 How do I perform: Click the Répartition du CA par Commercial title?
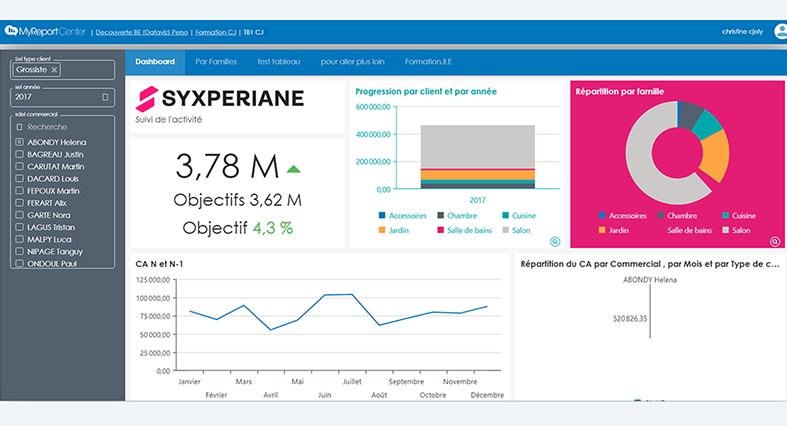pyautogui.click(x=649, y=264)
